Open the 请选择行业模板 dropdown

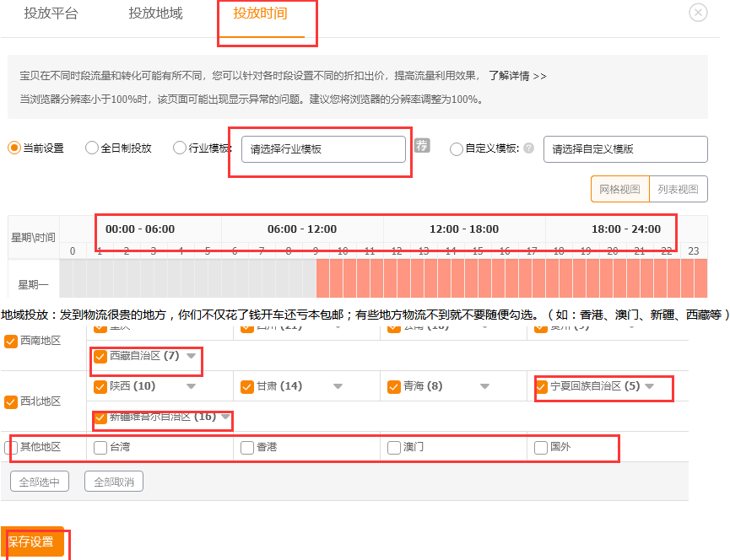(323, 149)
